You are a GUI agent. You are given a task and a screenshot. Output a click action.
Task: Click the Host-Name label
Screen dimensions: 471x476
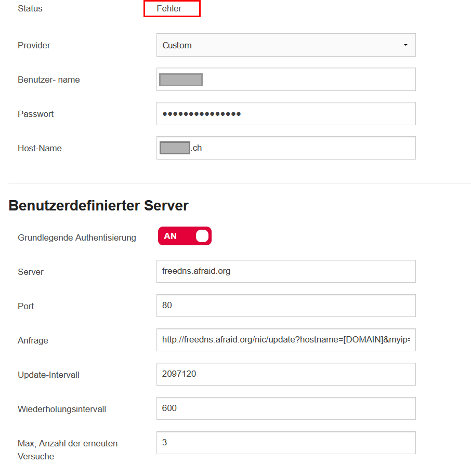(x=40, y=148)
